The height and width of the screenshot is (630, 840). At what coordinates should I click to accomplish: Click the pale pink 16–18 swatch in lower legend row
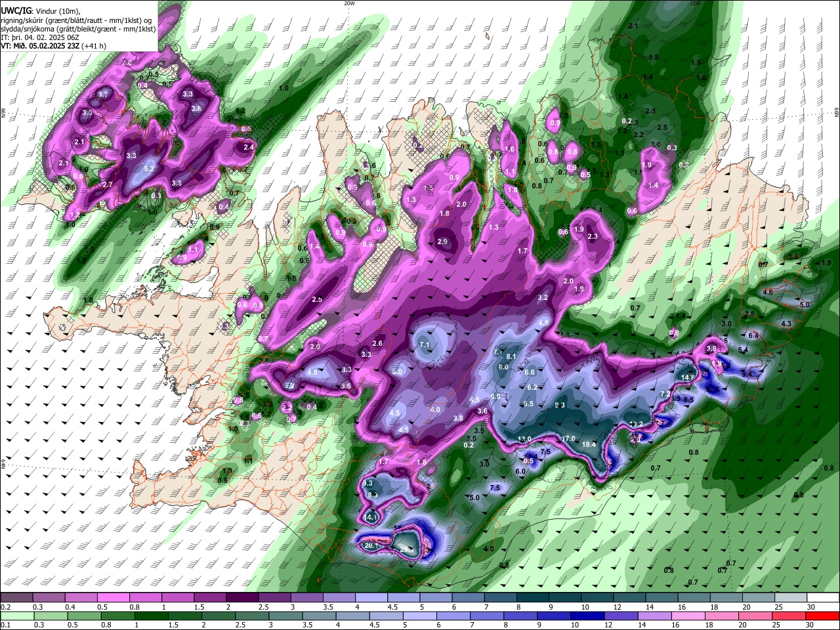[689, 616]
